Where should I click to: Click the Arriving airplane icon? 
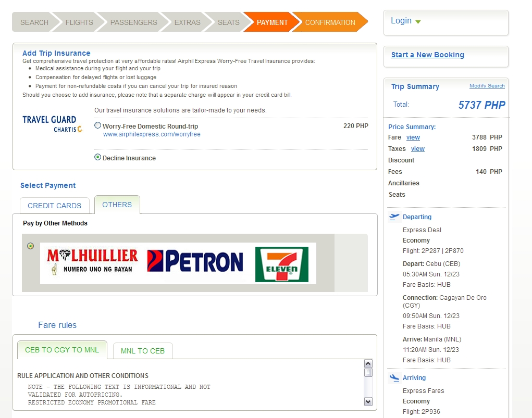(x=394, y=378)
